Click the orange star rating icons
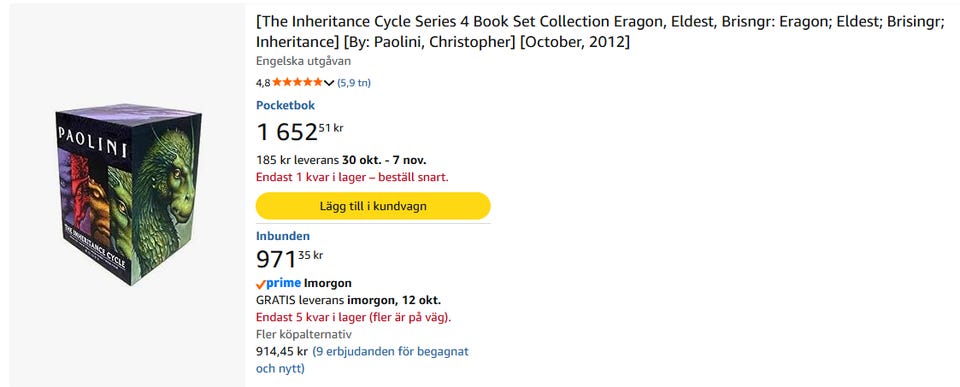Image resolution: width=960 pixels, height=387 pixels. (x=298, y=83)
